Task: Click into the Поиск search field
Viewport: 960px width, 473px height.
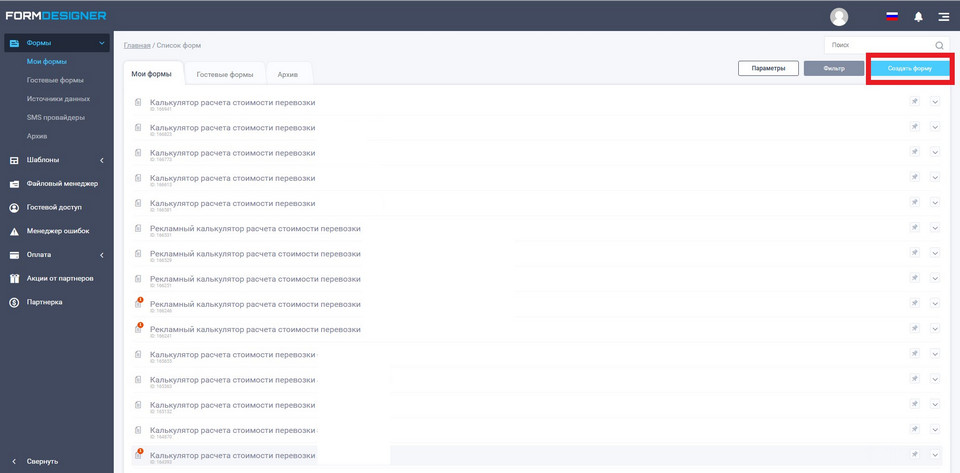Action: pos(878,45)
